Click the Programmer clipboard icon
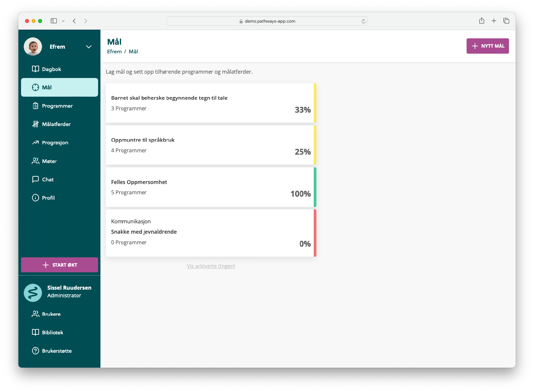This screenshot has width=534, height=392. coord(35,106)
